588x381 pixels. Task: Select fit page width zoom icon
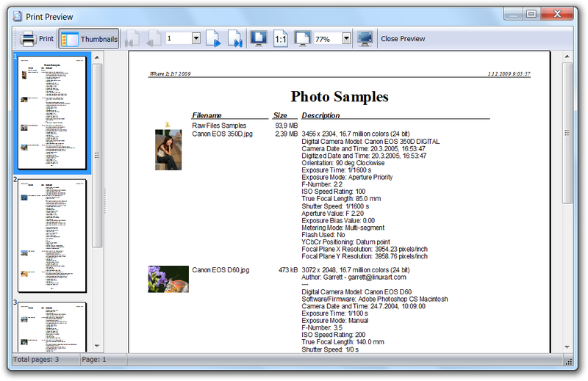(303, 39)
